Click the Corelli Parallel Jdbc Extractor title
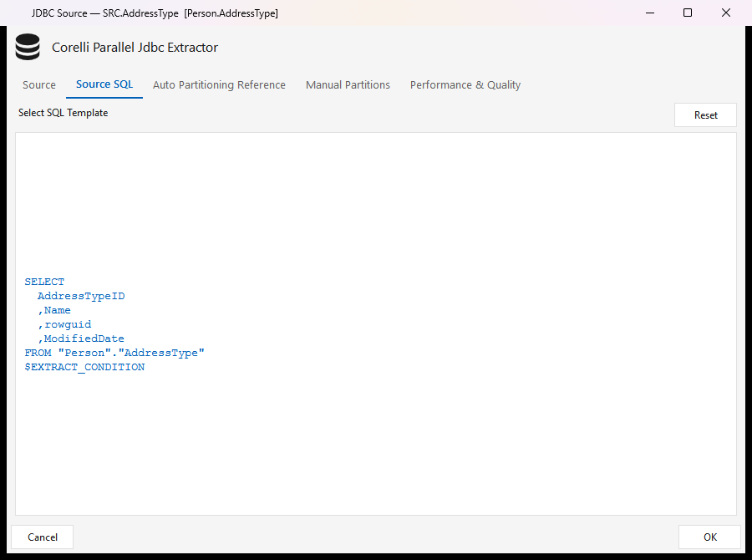752x560 pixels. [135, 48]
